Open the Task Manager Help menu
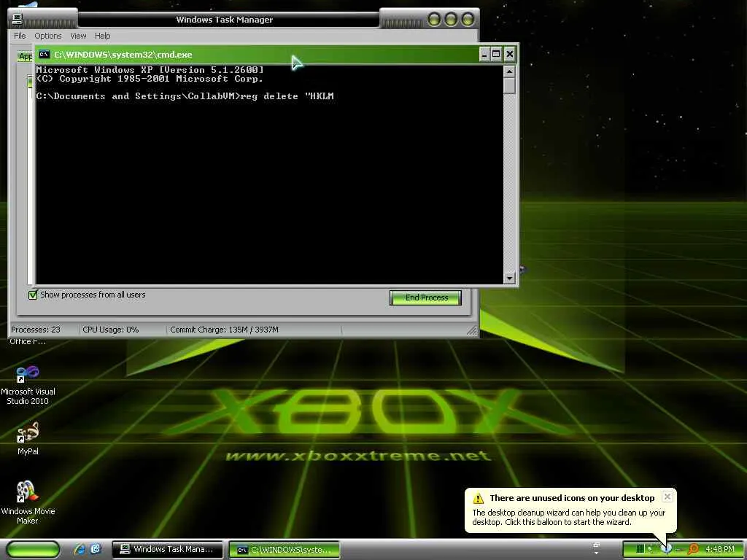747x560 pixels. tap(102, 36)
